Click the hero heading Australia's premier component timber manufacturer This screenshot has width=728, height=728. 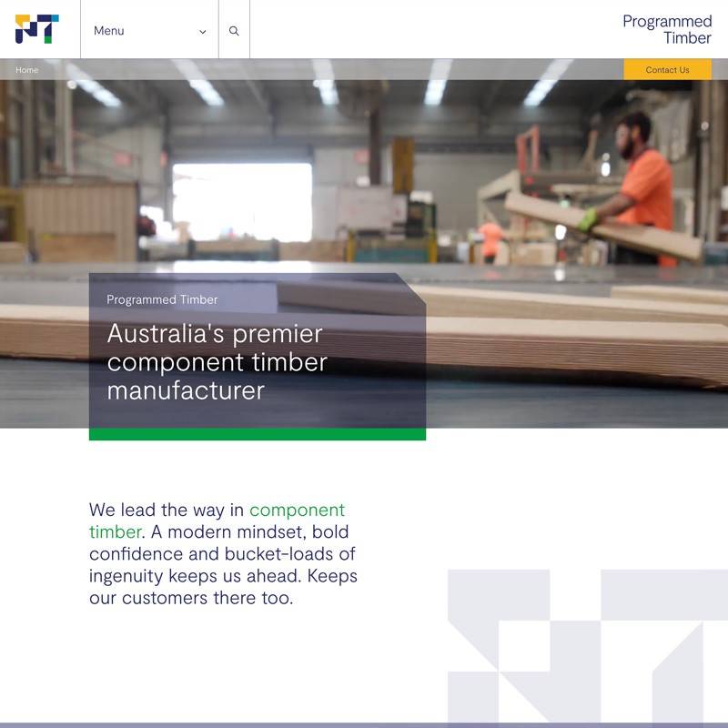click(x=217, y=361)
